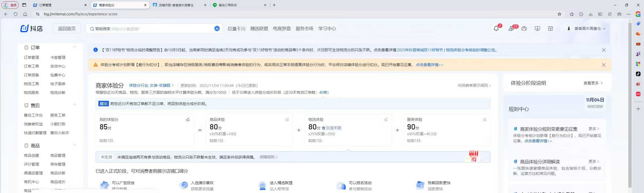
Task: Collapse the 售后 sidebar section
Action: click(x=74, y=105)
